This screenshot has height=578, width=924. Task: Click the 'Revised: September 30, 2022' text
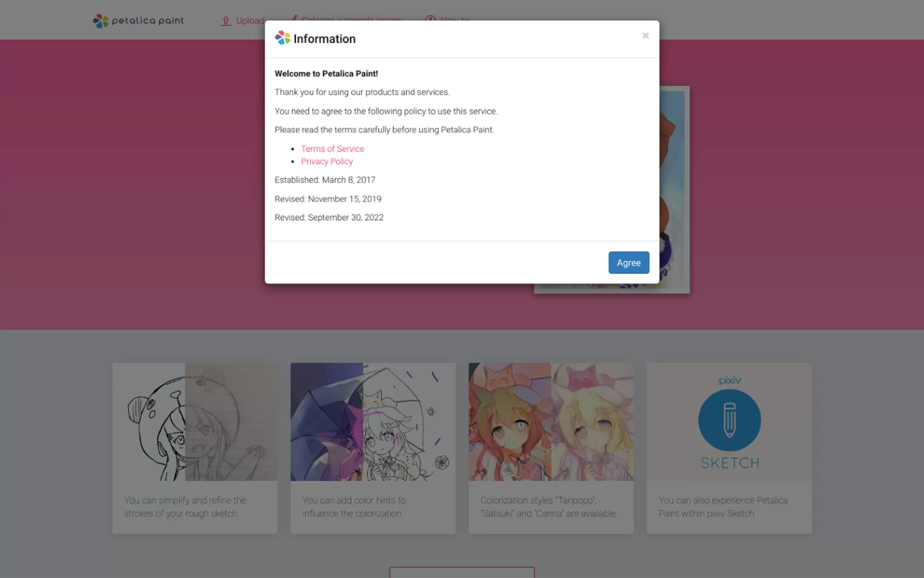pos(329,217)
